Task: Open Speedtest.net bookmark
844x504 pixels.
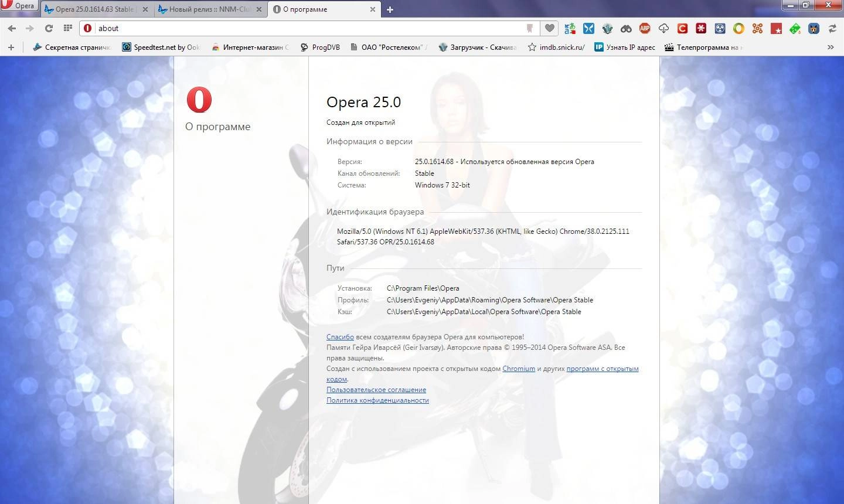Action: [x=161, y=47]
